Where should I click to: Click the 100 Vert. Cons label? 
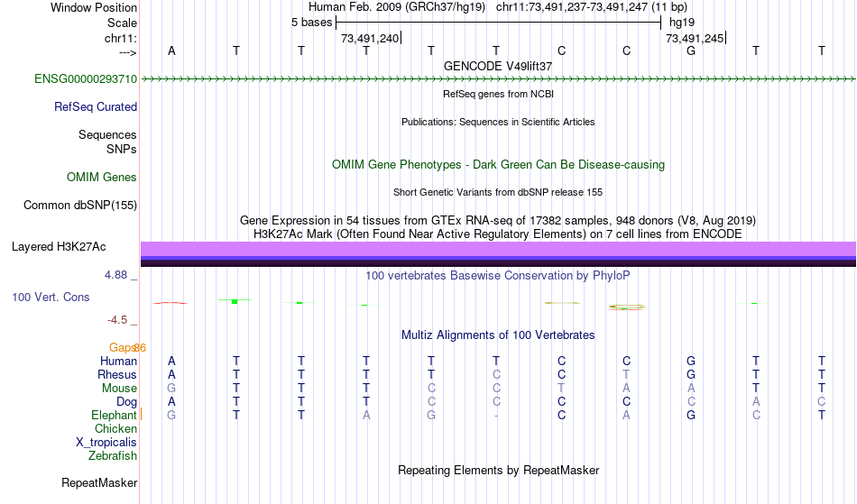pyautogui.click(x=51, y=298)
